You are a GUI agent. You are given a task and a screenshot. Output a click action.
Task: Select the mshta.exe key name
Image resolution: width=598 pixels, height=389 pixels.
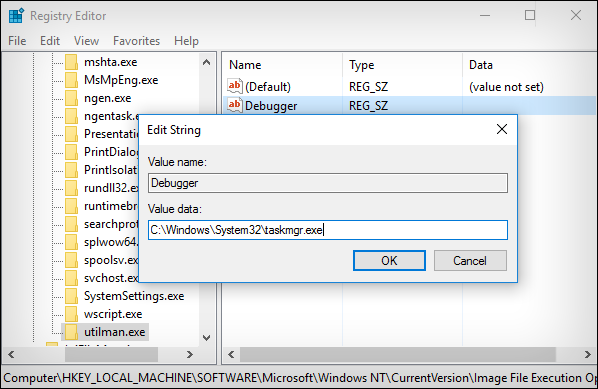[x=111, y=62]
